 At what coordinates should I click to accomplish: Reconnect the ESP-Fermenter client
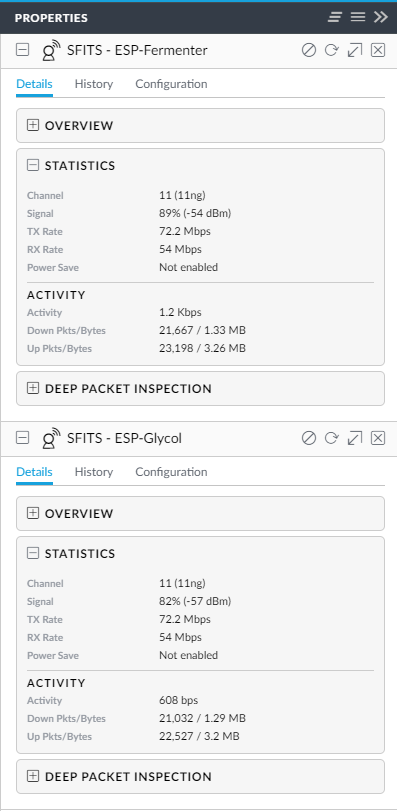pyautogui.click(x=331, y=50)
